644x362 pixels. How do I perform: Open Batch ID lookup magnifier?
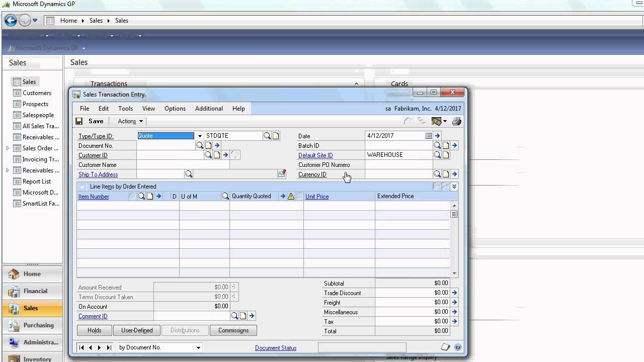pos(437,145)
